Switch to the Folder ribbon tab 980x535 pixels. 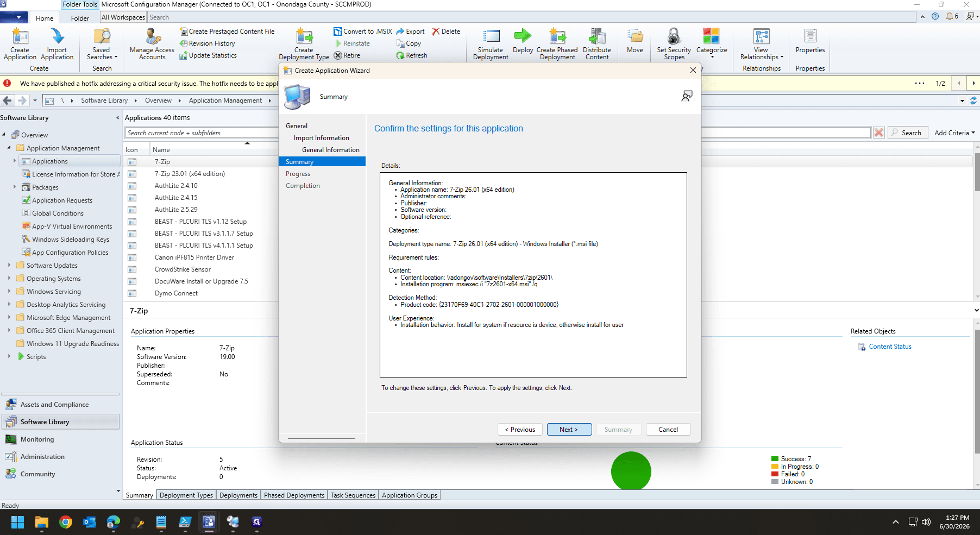(80, 18)
